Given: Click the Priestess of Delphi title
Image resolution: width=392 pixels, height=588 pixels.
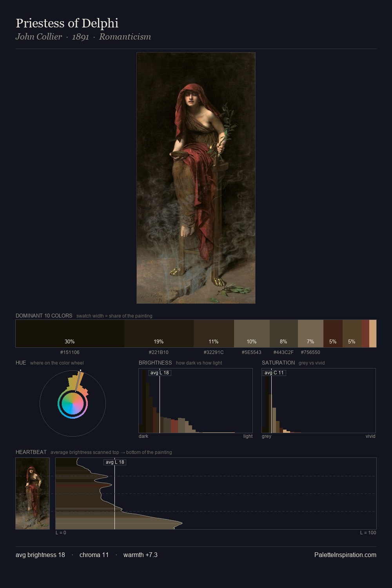Looking at the screenshot, I should click(67, 23).
